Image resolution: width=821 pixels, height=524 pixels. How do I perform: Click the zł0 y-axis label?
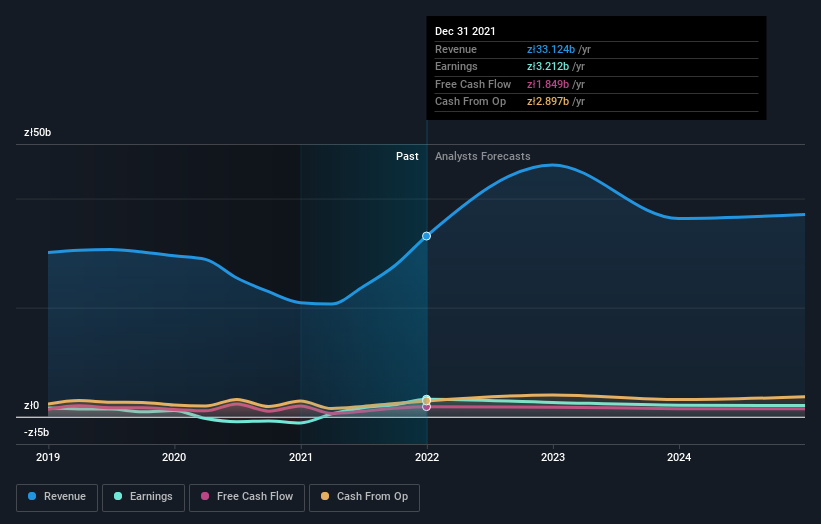(31, 406)
